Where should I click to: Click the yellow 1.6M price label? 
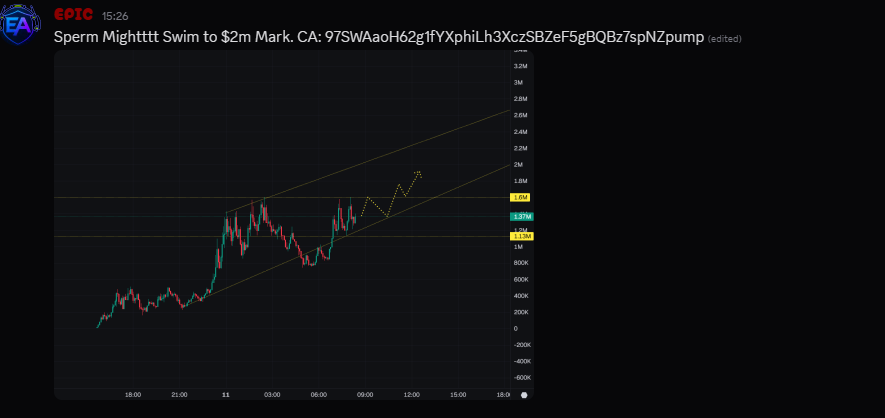tap(521, 197)
